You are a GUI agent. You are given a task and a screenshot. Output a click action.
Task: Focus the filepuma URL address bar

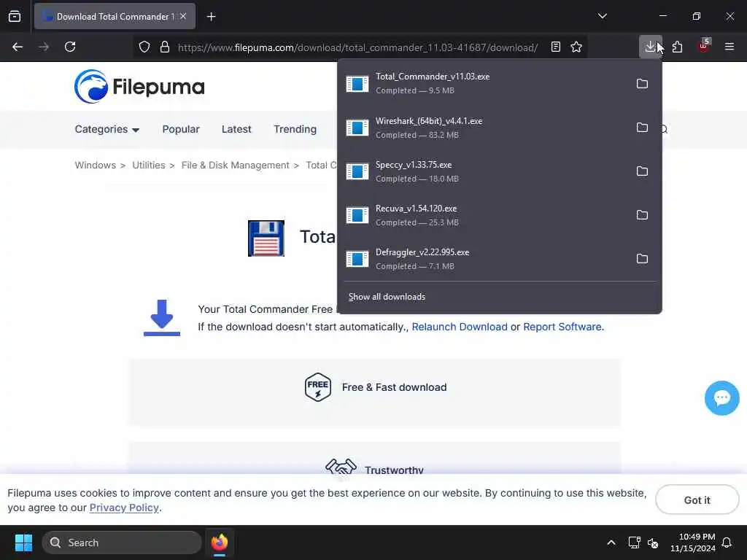point(357,47)
